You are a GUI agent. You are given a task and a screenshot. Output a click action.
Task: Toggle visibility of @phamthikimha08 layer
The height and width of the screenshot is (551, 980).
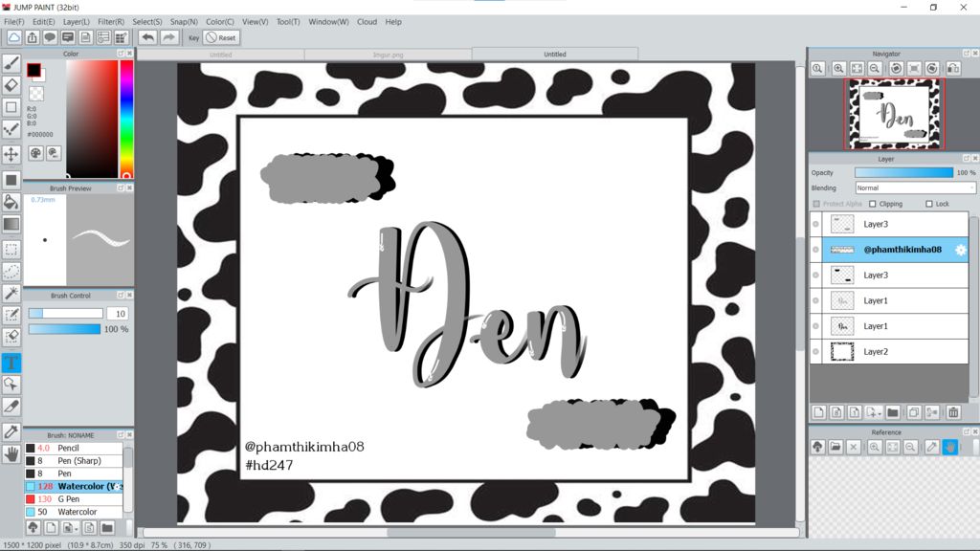(x=815, y=250)
